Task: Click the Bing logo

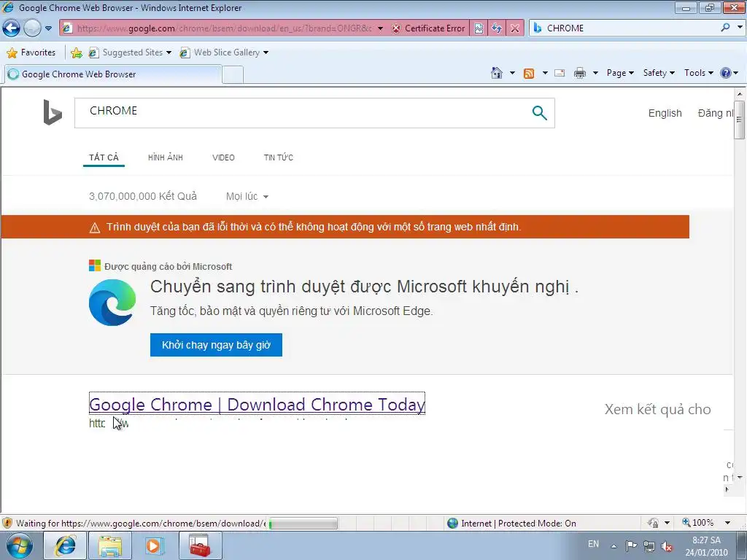Action: pyautogui.click(x=53, y=112)
